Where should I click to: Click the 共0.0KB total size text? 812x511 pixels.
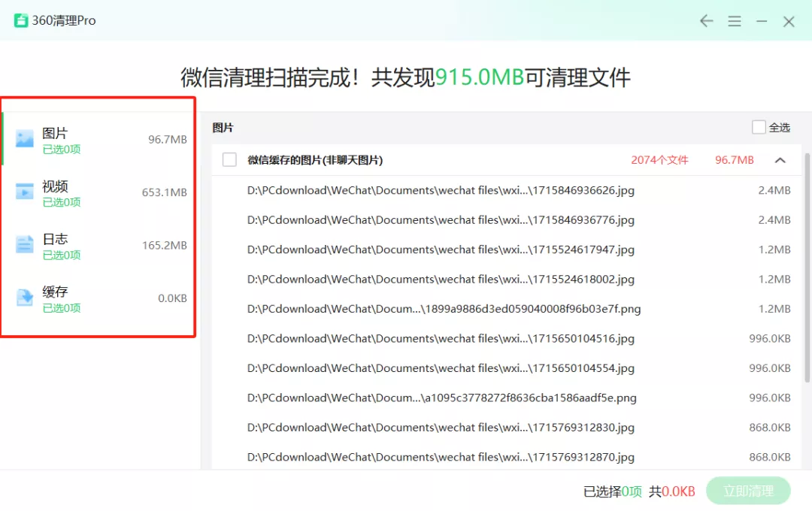(672, 491)
